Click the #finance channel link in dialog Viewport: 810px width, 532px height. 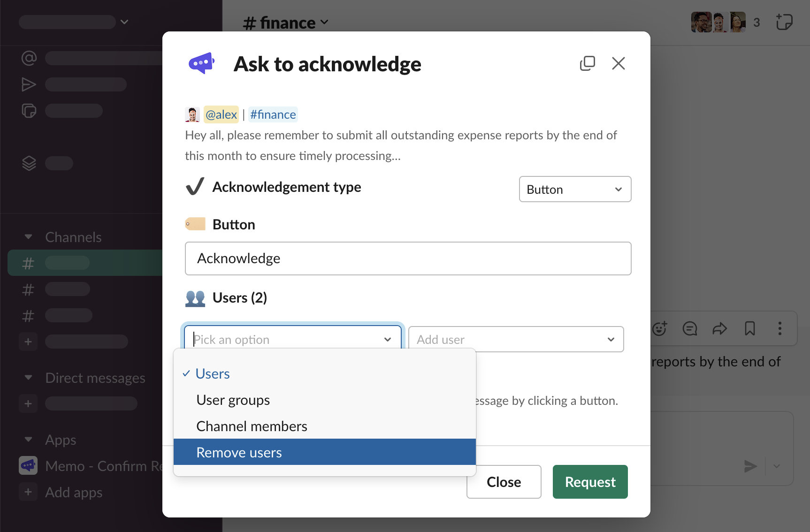pyautogui.click(x=273, y=114)
